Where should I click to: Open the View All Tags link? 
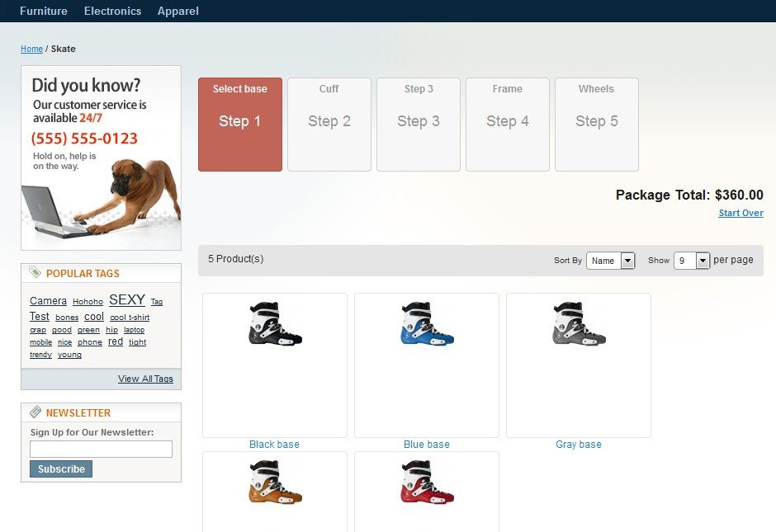pyautogui.click(x=145, y=379)
